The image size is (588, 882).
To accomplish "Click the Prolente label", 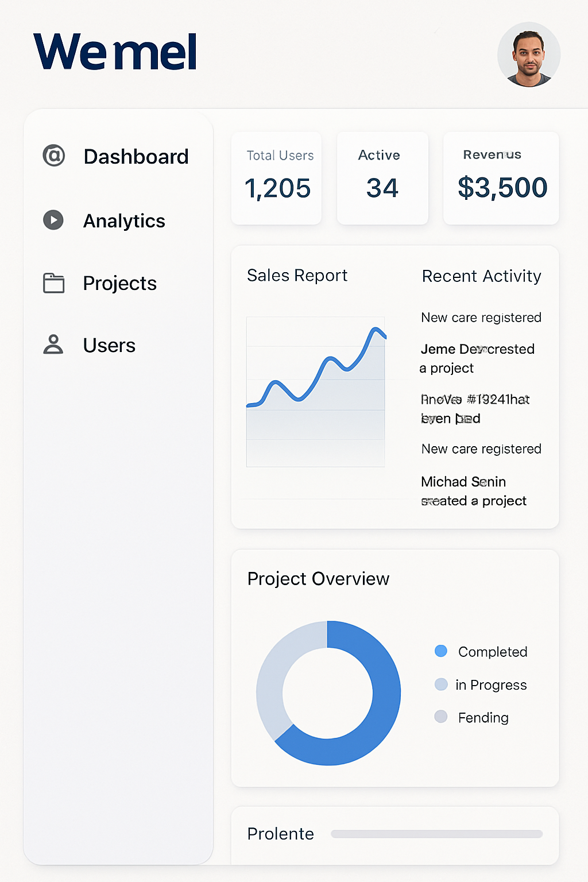I will [x=280, y=834].
